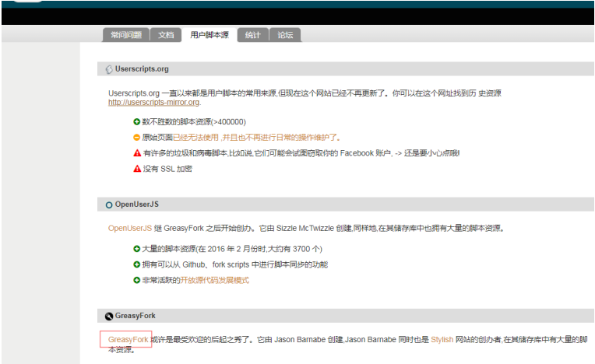Click the Userscripts.org section icon

pos(109,69)
